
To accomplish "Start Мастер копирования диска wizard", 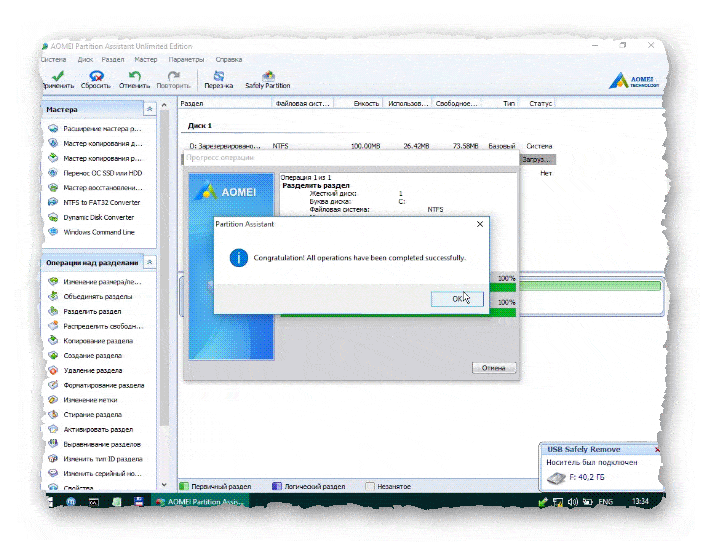I will (95, 144).
